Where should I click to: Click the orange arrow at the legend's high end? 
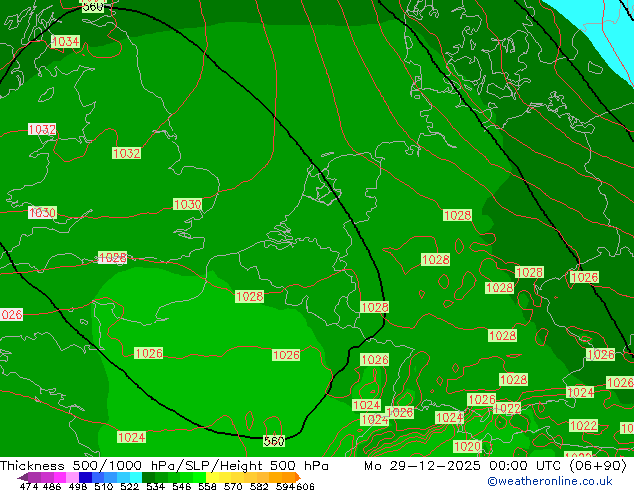[x=298, y=477]
